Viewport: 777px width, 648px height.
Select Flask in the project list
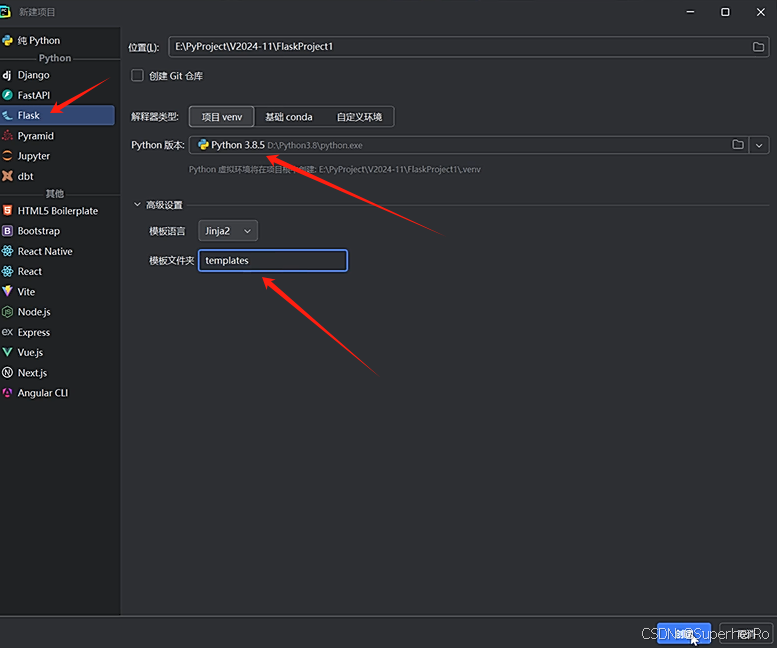point(57,115)
